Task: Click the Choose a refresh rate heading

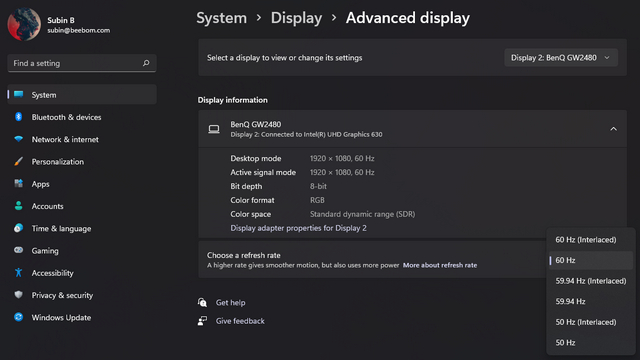Action: pyautogui.click(x=244, y=255)
